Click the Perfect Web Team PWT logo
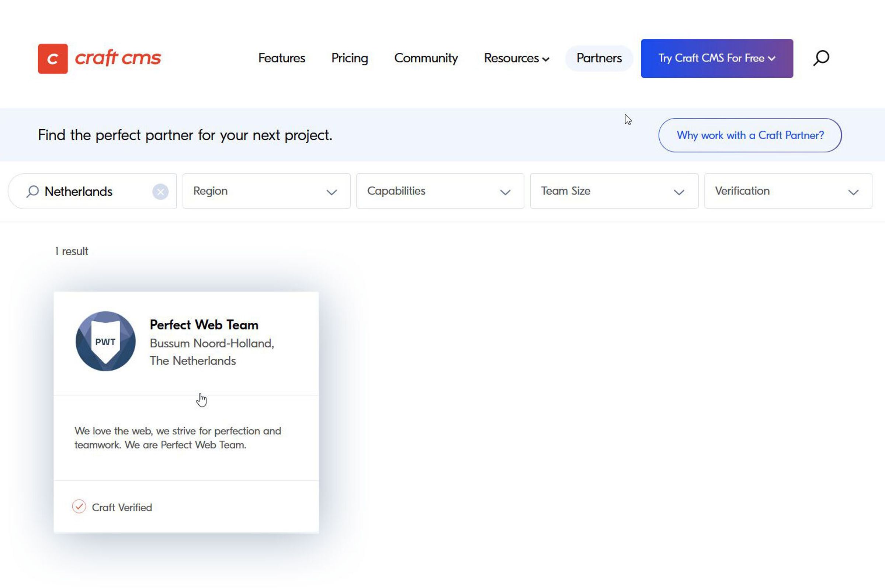885x588 pixels. (x=105, y=341)
